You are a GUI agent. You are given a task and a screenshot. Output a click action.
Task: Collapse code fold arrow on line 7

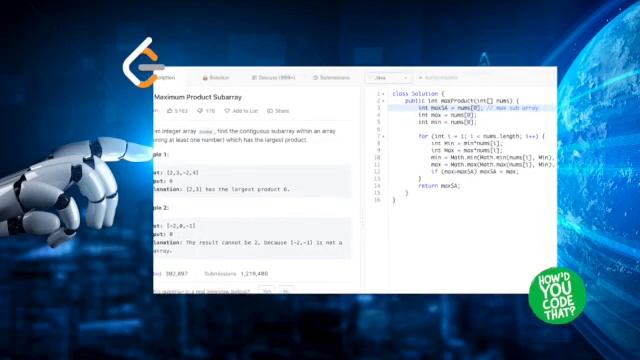tap(383, 136)
